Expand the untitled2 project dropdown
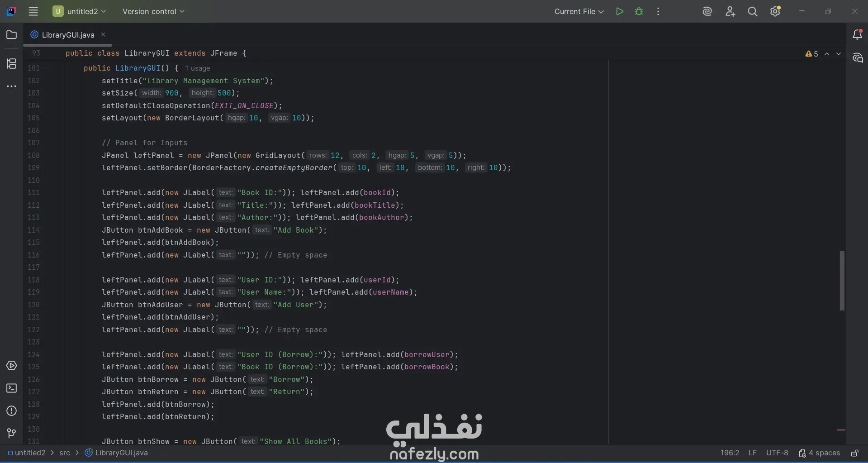The width and height of the screenshot is (868, 463). click(x=80, y=11)
